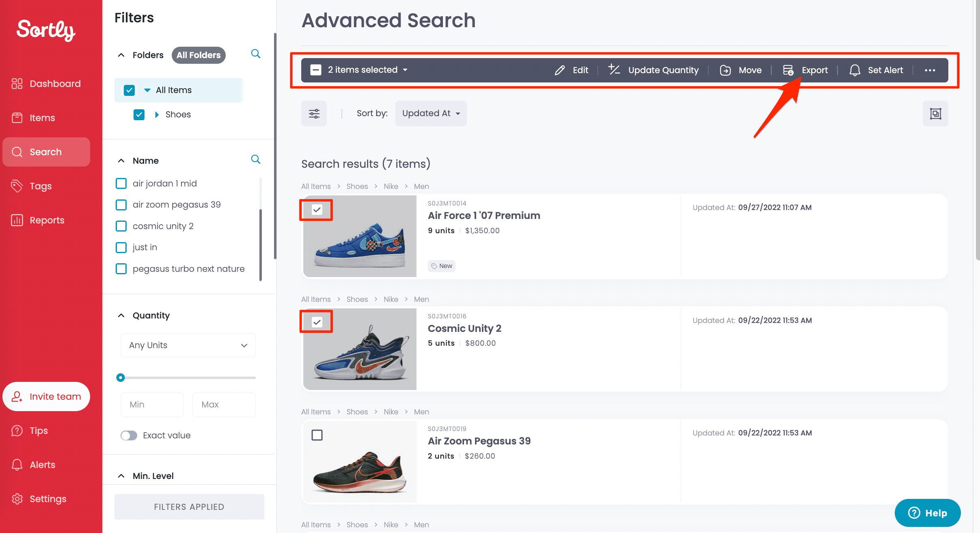Open the Air Zoom Pegasus 39 thumbnail
The height and width of the screenshot is (533, 980).
pos(360,462)
